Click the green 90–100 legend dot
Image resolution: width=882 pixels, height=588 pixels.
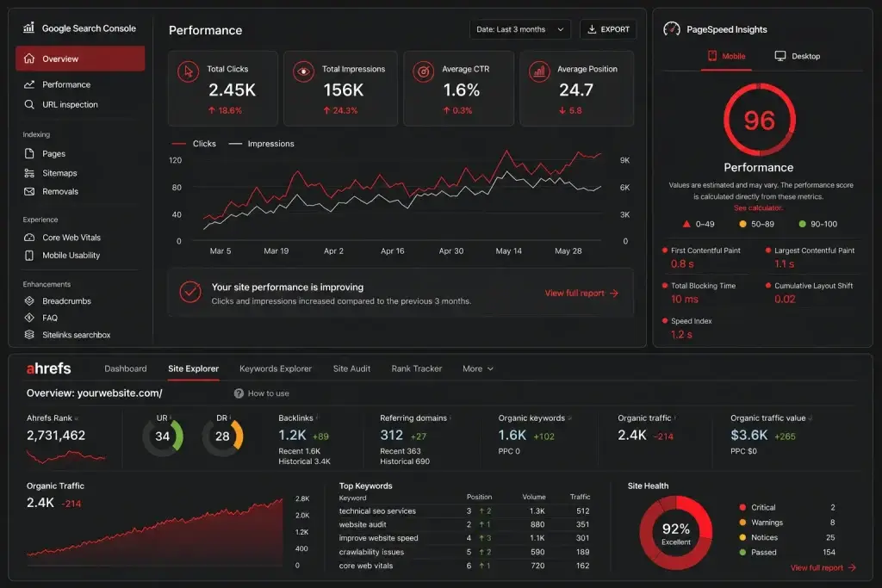802,224
